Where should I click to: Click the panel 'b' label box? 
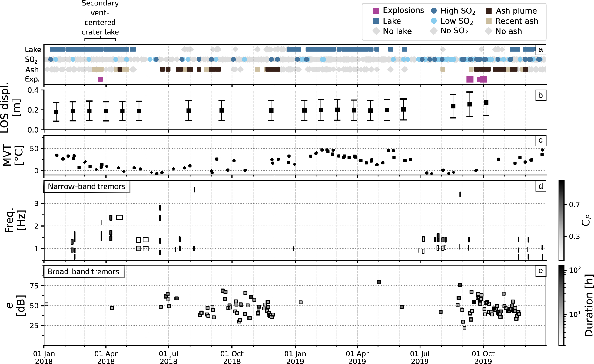[x=541, y=95]
